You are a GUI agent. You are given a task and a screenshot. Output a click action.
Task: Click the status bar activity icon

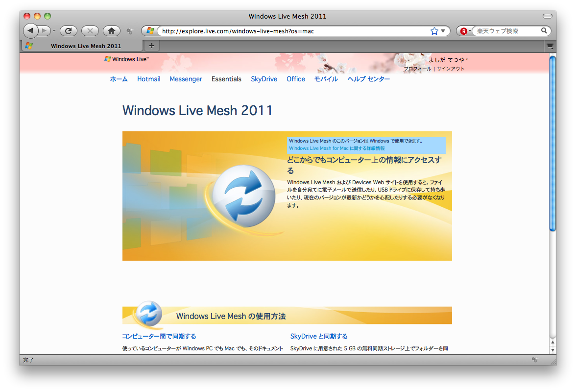[x=535, y=360]
